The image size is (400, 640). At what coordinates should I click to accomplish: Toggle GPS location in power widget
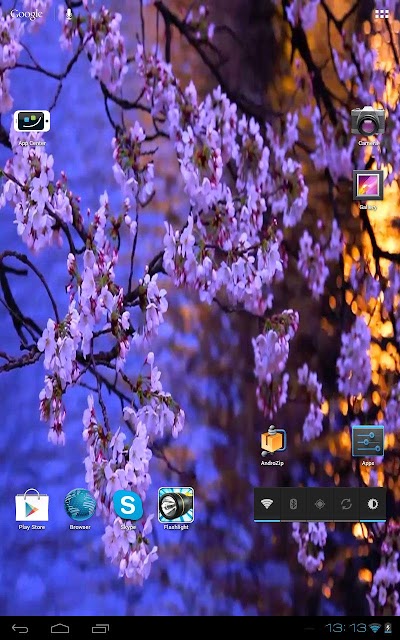pyautogui.click(x=320, y=504)
